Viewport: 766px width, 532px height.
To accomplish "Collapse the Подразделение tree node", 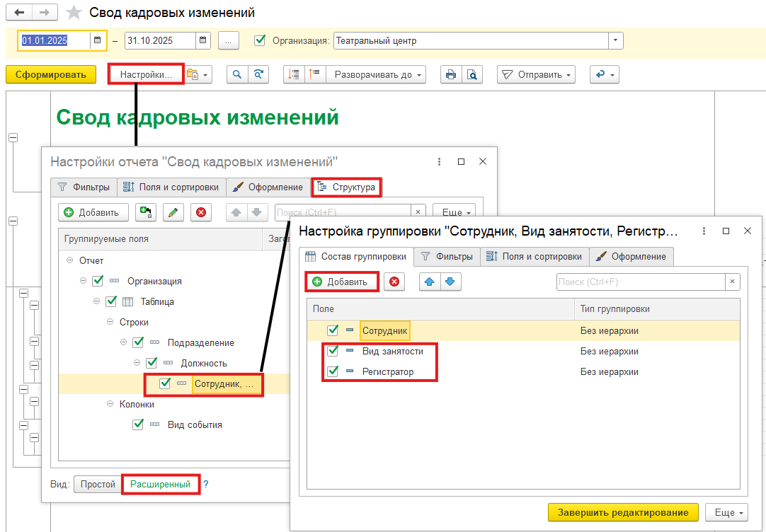I will click(x=123, y=342).
